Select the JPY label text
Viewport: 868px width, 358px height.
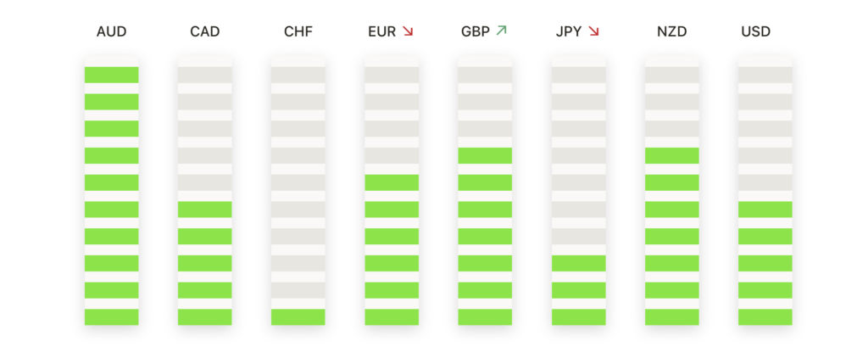tap(568, 32)
